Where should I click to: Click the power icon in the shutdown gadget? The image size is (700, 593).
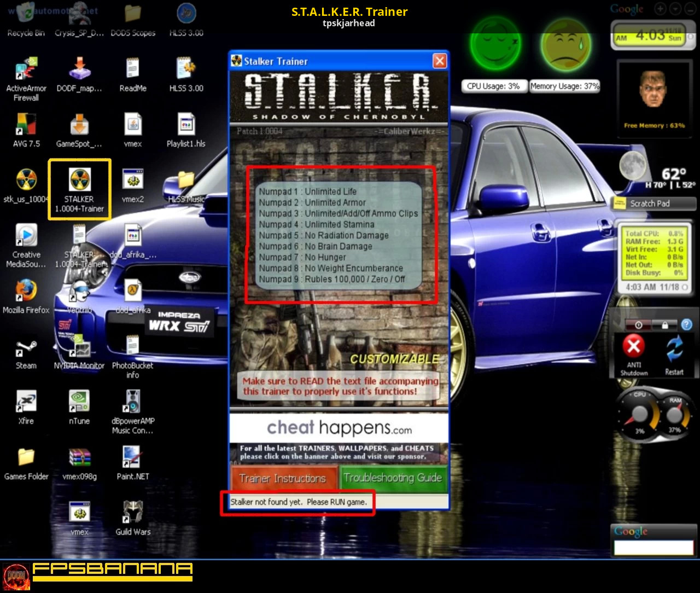click(638, 325)
